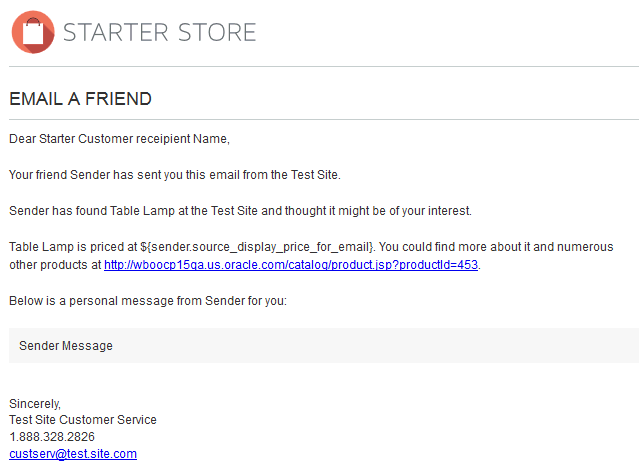Click the horizontal divider below the logo

click(324, 66)
